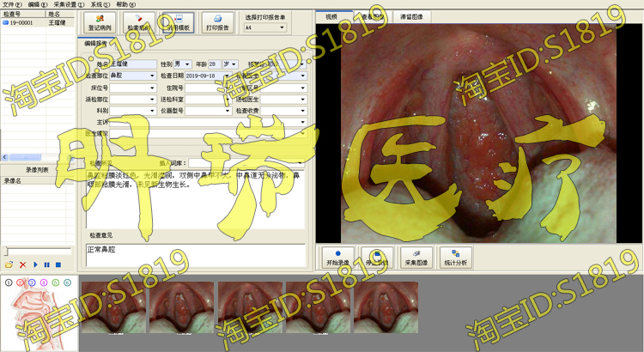This screenshot has height=352, width=644.
Task: Open the 检查收费 dropdown
Action: coord(303,111)
